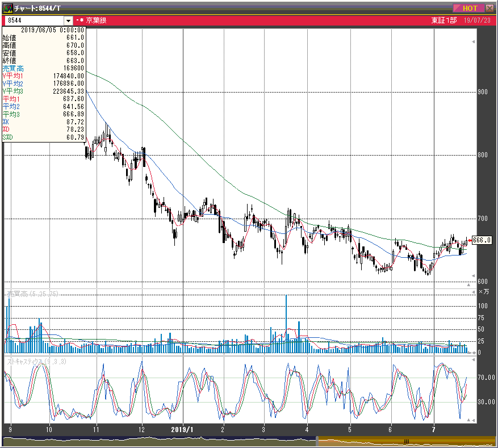Viewport: 498px width, 448px height.
Task: Click the %D 78.23 row
Action: pos(44,129)
